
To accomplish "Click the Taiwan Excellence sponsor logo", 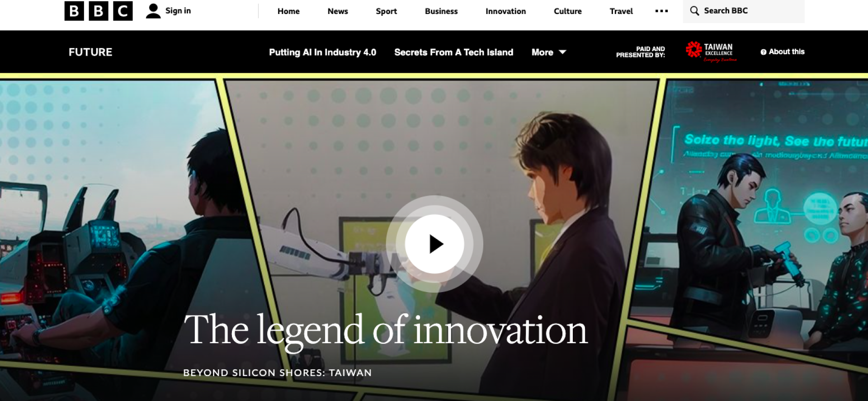I will tap(711, 52).
